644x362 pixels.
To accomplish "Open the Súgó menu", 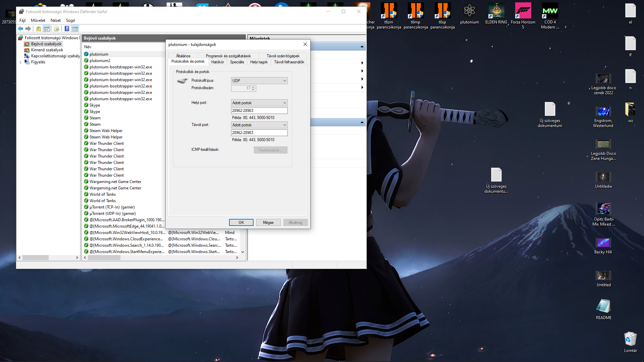I will (x=70, y=20).
